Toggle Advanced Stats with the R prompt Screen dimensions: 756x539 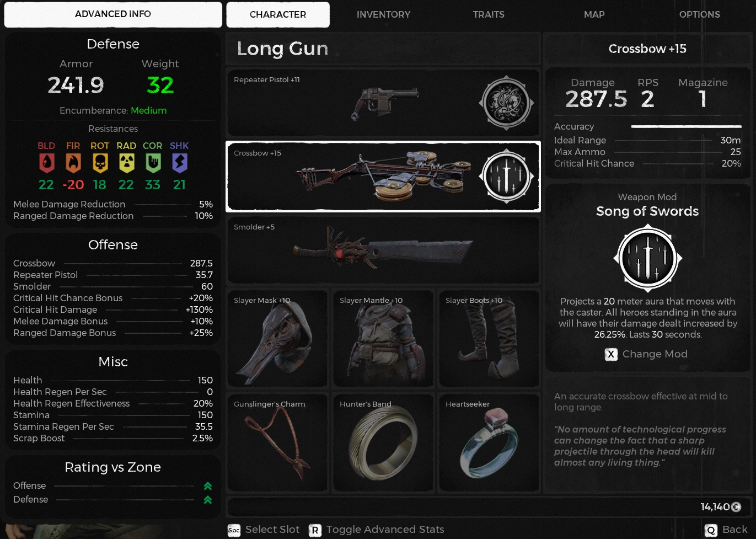coord(377,530)
